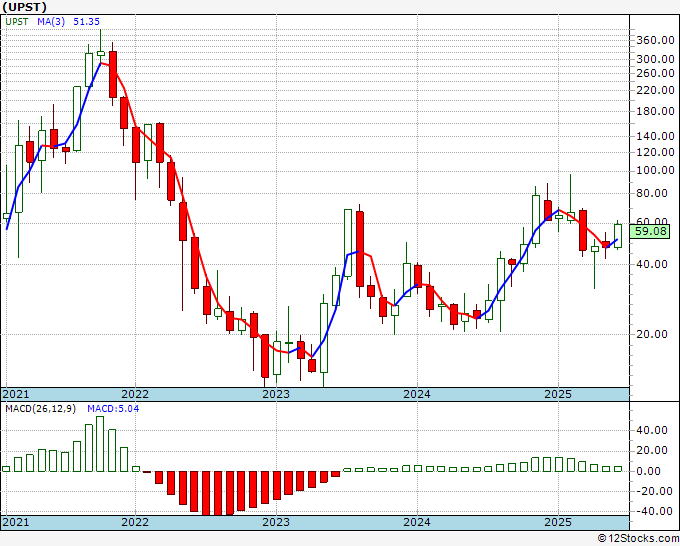
Task: Click the 300.00 price axis label
Action: tap(655, 59)
